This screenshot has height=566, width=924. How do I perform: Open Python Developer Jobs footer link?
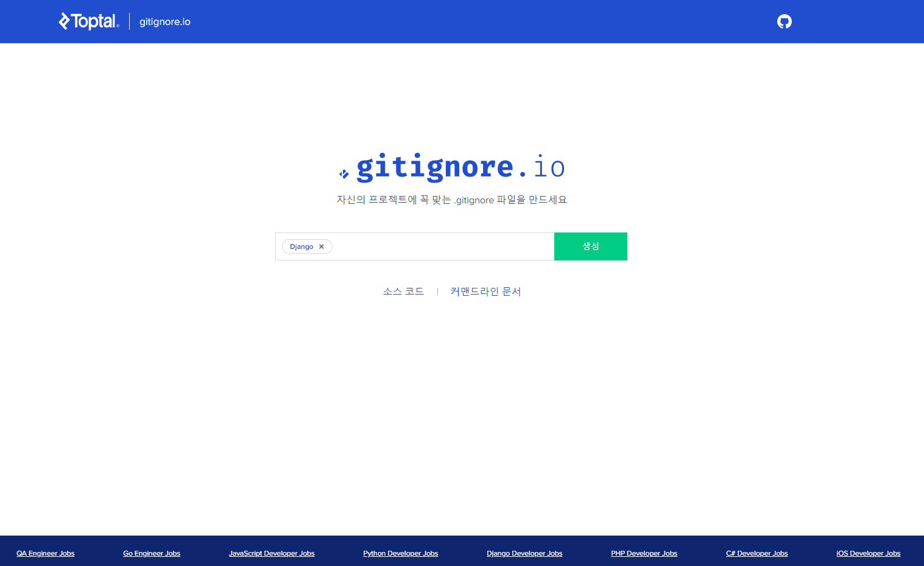coord(401,553)
